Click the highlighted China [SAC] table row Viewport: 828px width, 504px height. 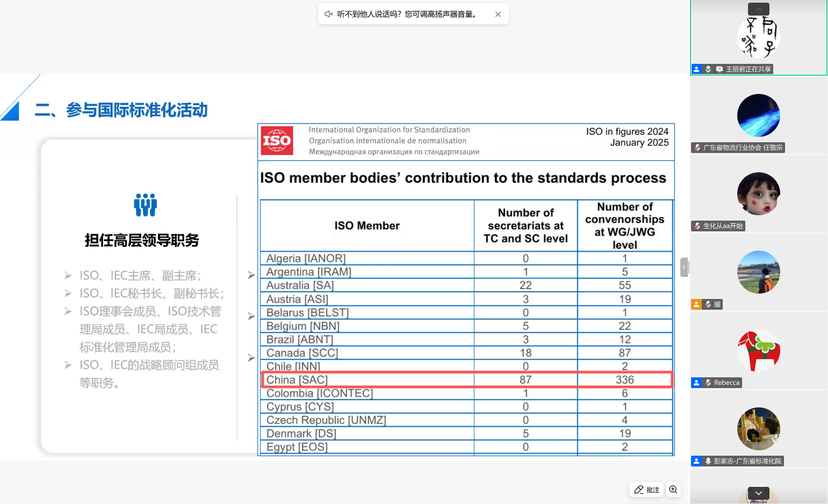pyautogui.click(x=466, y=379)
